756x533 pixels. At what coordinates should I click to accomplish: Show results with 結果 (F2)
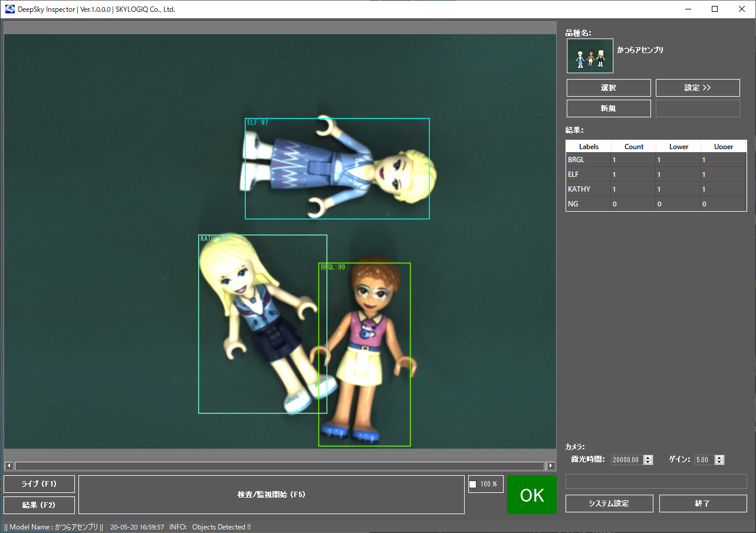(x=39, y=505)
